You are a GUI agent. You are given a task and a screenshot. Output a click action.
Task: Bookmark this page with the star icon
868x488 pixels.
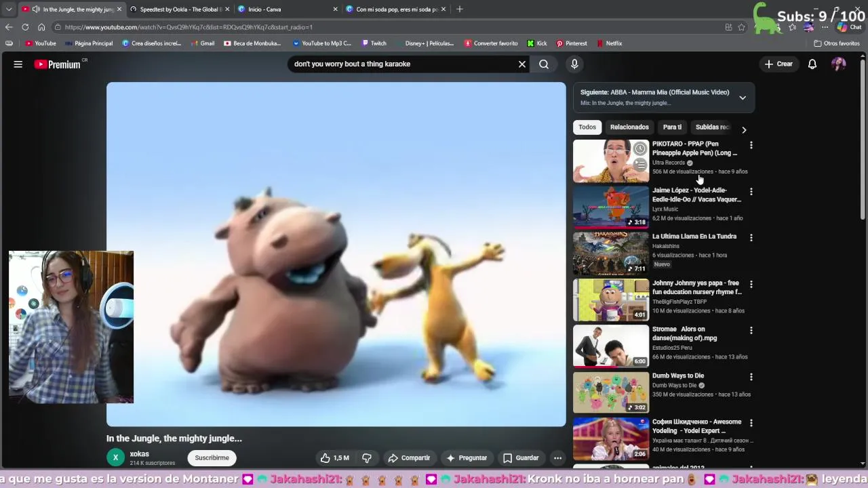coord(741,27)
